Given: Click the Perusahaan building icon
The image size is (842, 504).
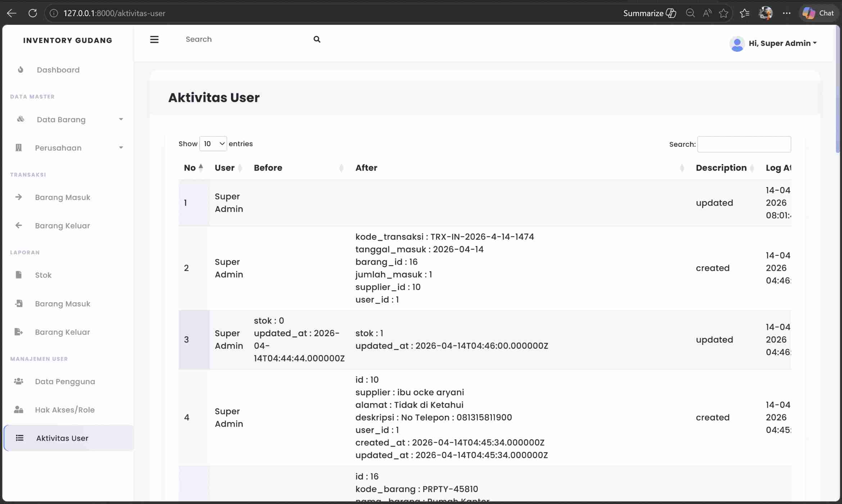Looking at the screenshot, I should point(19,147).
